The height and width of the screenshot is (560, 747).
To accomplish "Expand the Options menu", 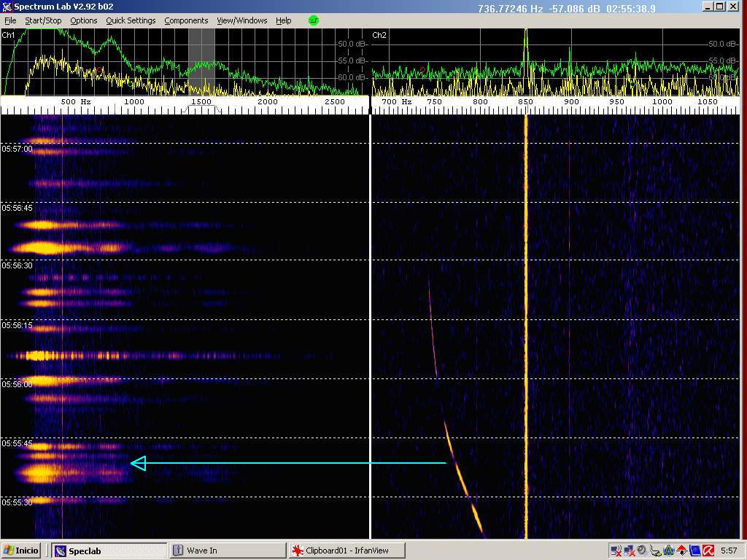I will tap(83, 20).
